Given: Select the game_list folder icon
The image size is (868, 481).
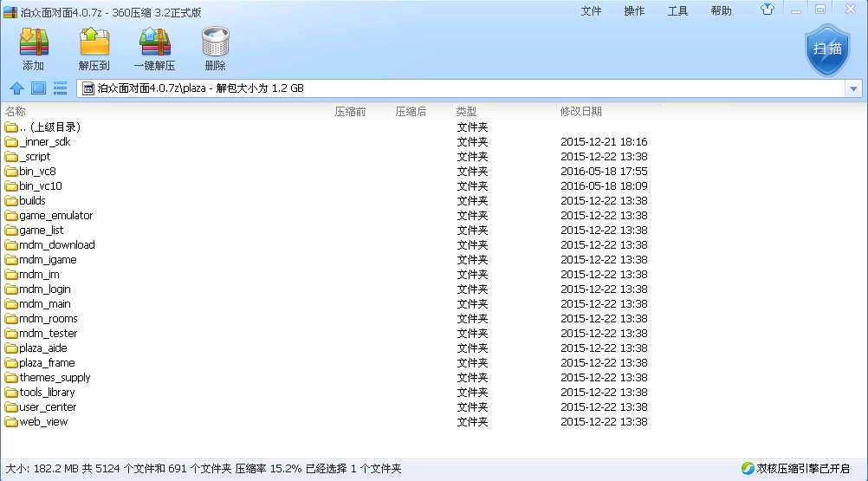Looking at the screenshot, I should 11,231.
